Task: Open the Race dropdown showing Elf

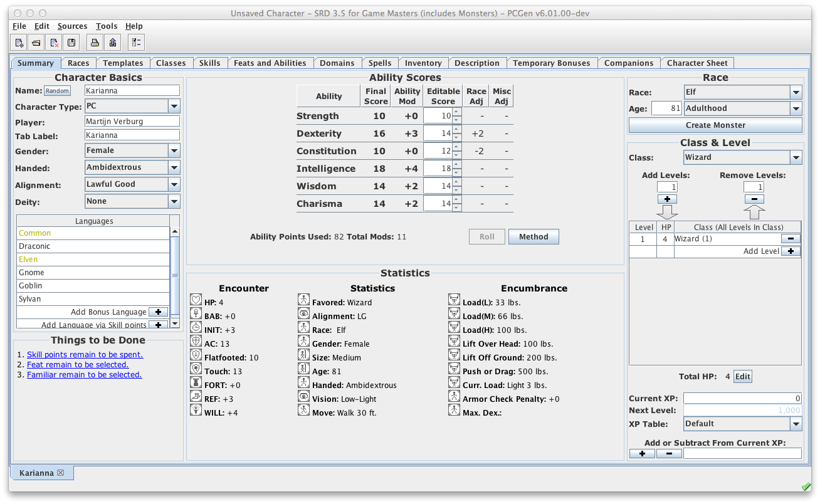Action: [796, 92]
